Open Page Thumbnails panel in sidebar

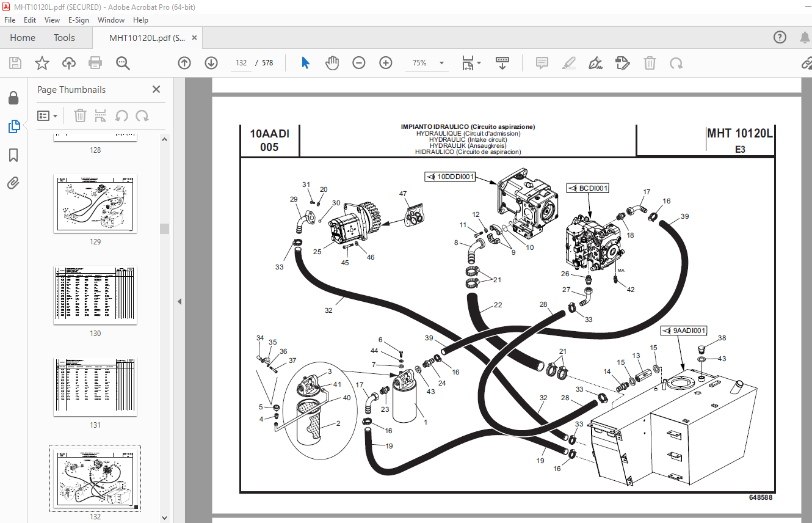(x=13, y=126)
